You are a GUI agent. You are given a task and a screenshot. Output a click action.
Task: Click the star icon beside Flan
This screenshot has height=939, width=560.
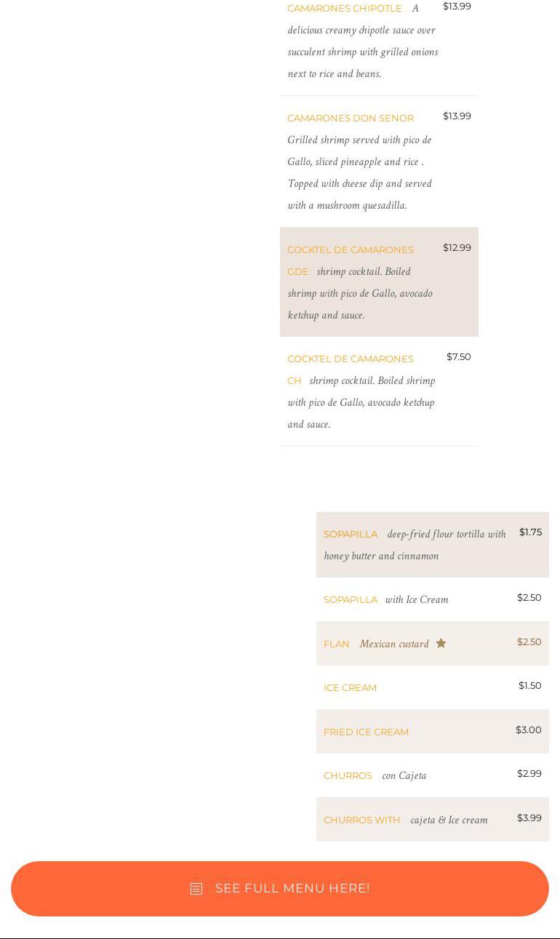(441, 643)
